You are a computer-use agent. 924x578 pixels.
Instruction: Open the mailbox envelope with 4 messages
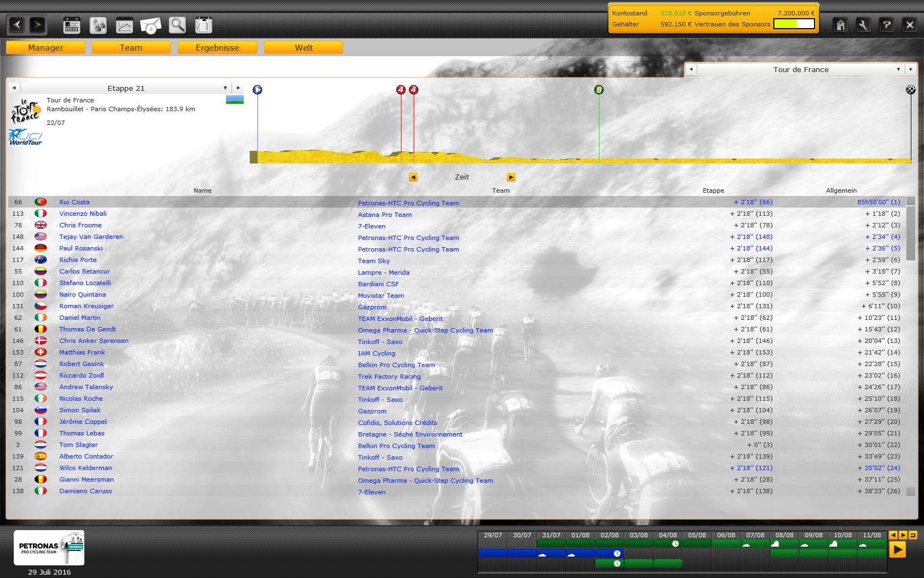[x=151, y=25]
